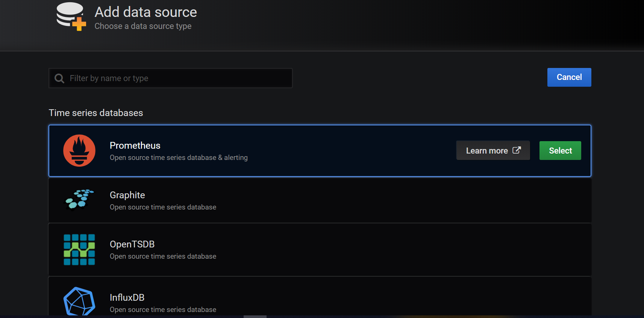Click the description text under OpenTSDB

point(163,256)
